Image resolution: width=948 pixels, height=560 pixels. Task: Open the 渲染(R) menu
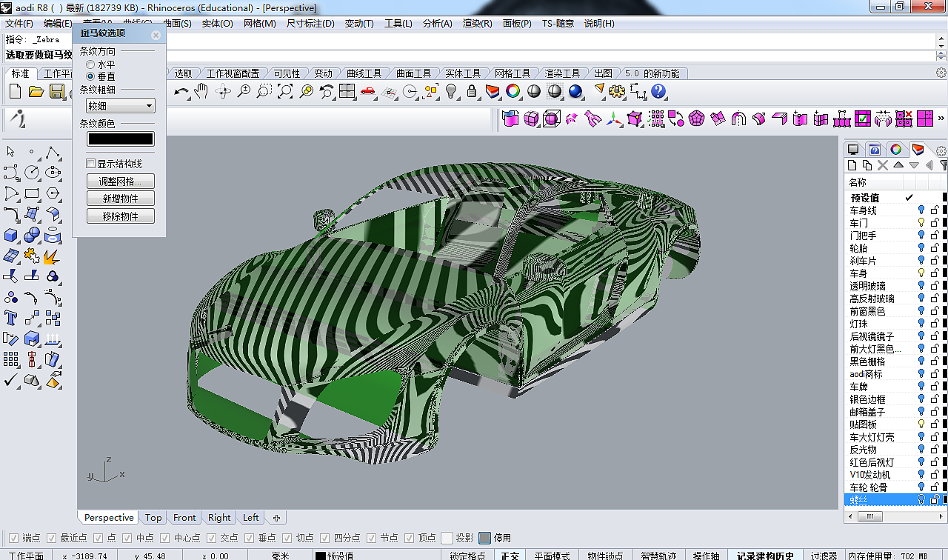(x=478, y=24)
